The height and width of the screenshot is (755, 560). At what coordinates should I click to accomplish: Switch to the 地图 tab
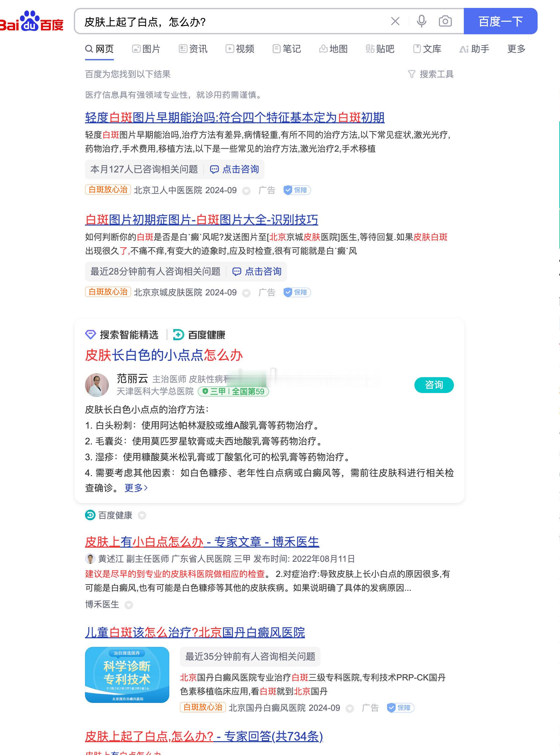[x=334, y=49]
